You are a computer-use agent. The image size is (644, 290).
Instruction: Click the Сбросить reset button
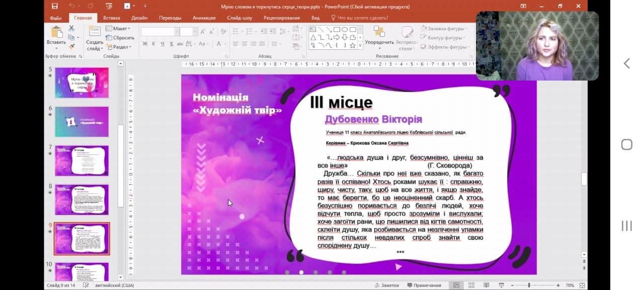point(120,38)
